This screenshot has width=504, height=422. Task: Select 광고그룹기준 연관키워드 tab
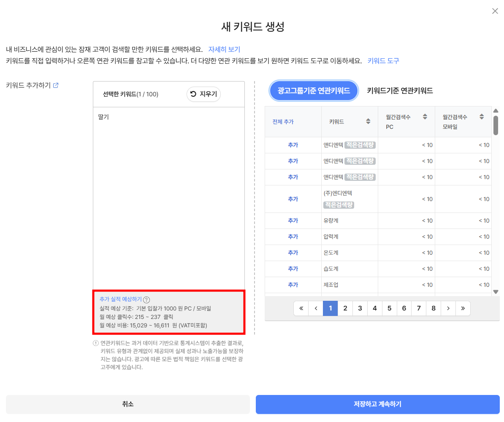click(x=314, y=91)
